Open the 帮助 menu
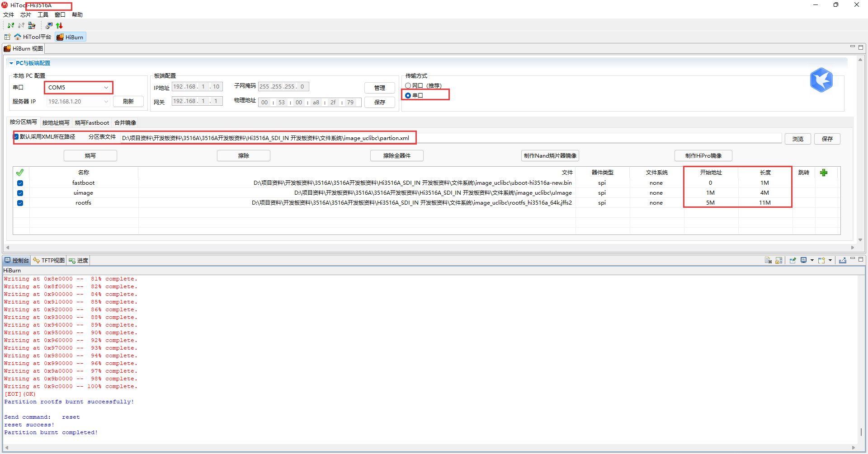The width and height of the screenshot is (868, 454). pos(77,15)
